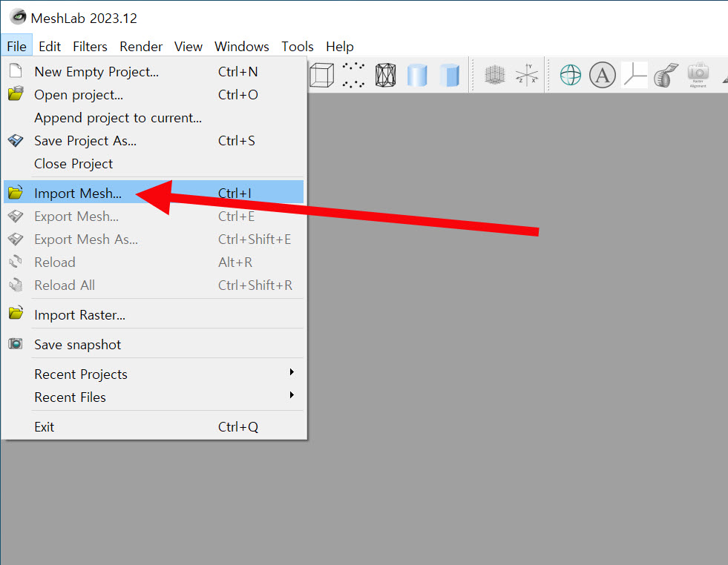Click the trackball globe toolbar icon
The image size is (728, 565).
570,75
